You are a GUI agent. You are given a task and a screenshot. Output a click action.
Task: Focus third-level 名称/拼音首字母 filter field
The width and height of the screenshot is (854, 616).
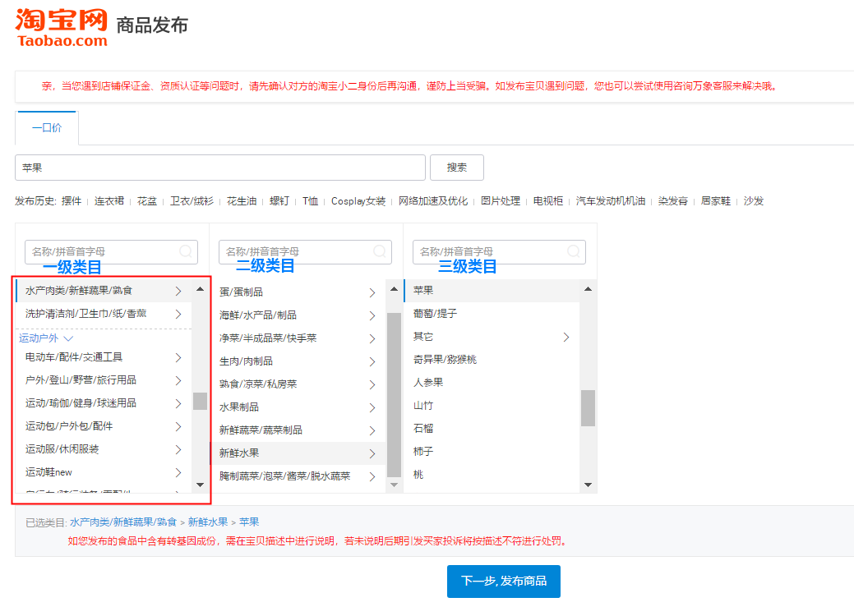pos(499,252)
